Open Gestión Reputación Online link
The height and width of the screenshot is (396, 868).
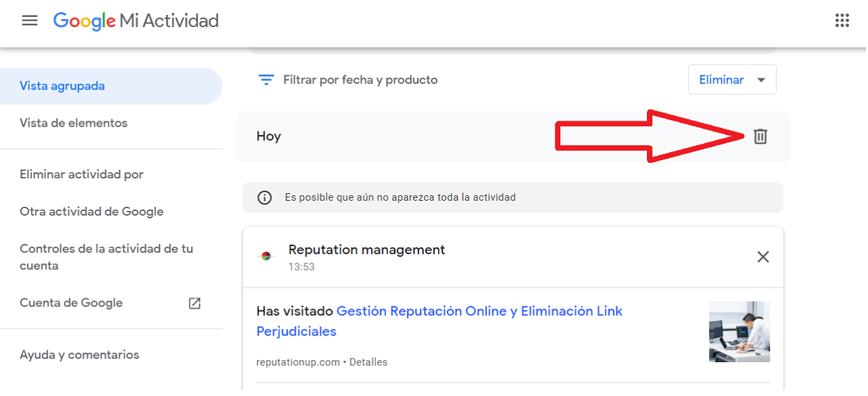click(439, 321)
